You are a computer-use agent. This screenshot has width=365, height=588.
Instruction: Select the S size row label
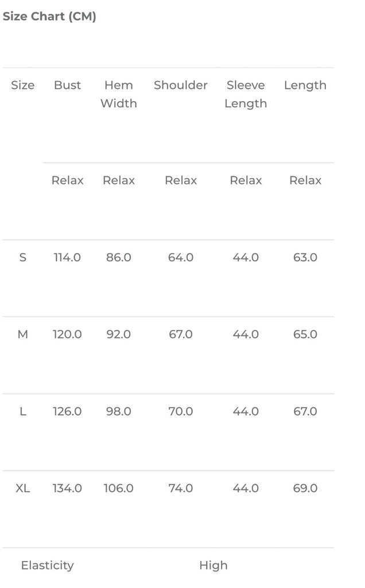(23, 257)
